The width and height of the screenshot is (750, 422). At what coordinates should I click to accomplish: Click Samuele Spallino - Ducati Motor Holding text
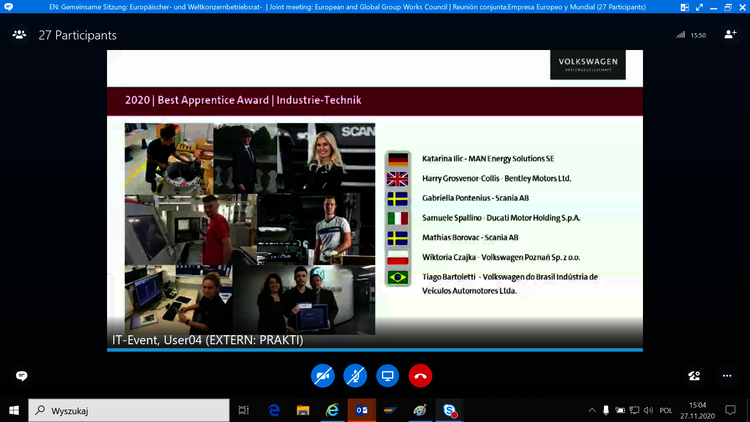501,218
